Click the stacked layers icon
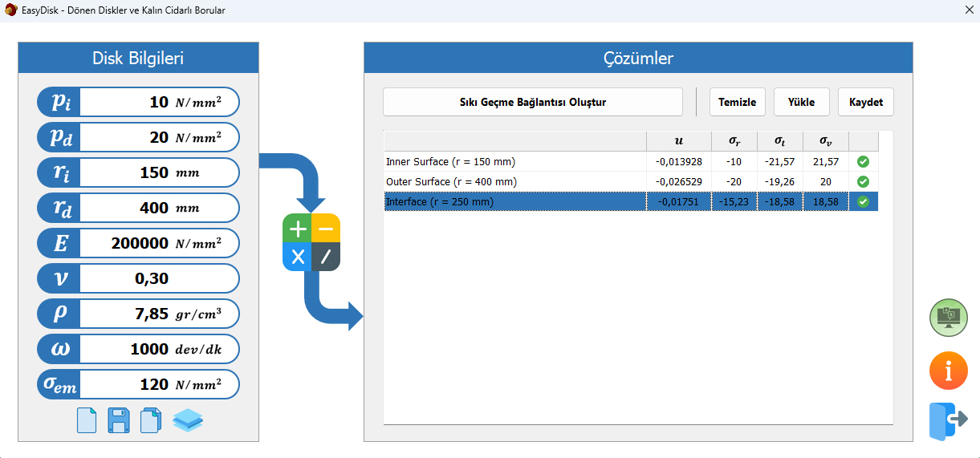Viewport: 980px width, 458px height. (x=188, y=420)
